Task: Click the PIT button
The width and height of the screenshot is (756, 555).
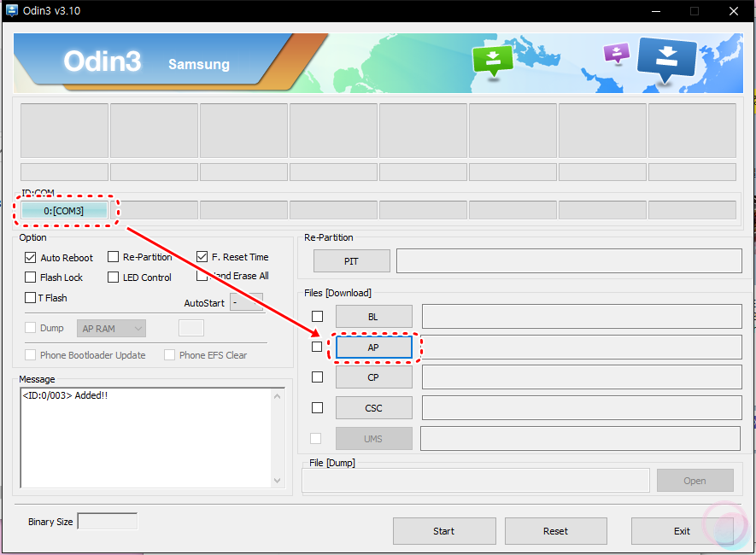Action: pyautogui.click(x=351, y=261)
